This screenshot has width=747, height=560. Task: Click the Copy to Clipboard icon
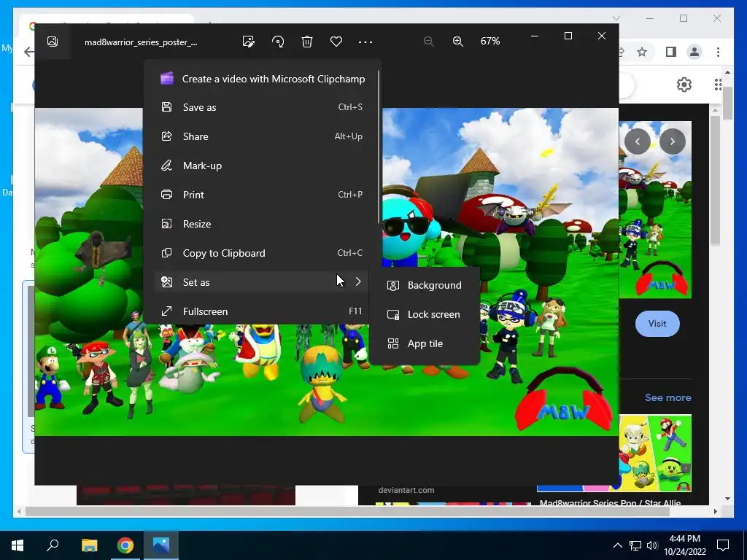[x=166, y=253]
